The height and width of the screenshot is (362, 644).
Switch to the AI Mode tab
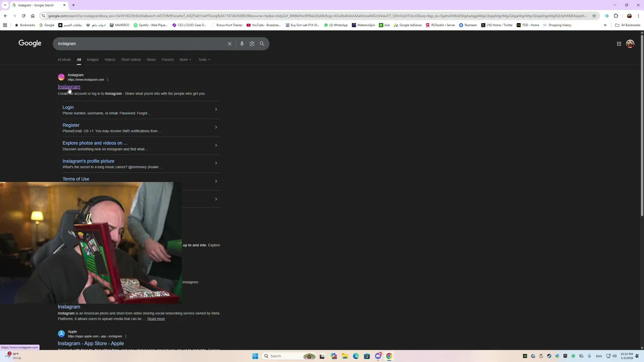pos(64,59)
